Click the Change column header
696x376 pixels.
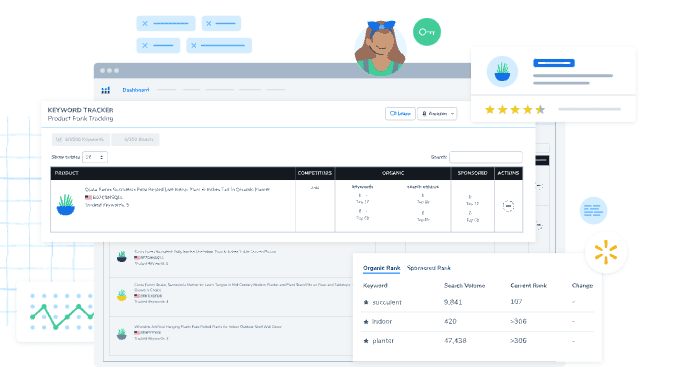pyautogui.click(x=582, y=286)
